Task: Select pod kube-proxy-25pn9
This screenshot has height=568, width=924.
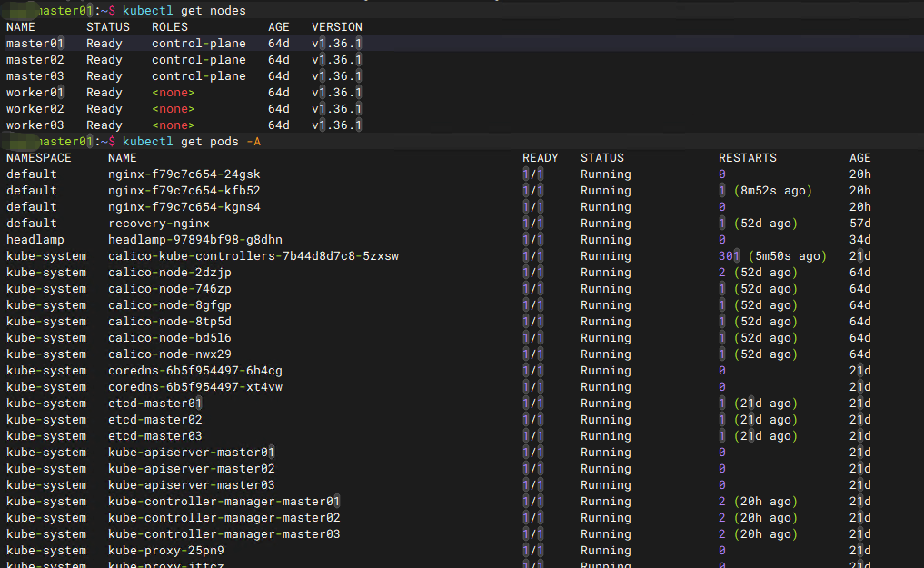Action: (166, 551)
